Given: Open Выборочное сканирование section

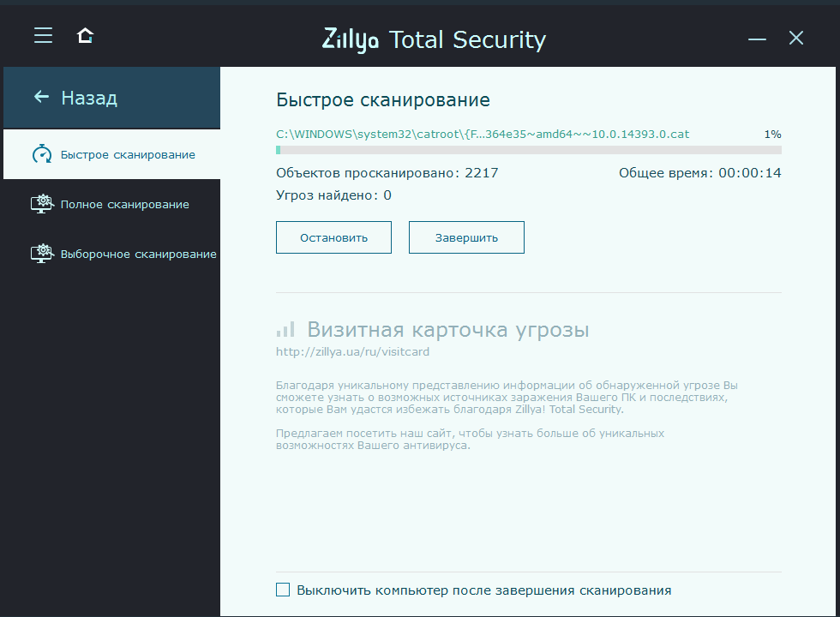Looking at the screenshot, I should pos(138,255).
